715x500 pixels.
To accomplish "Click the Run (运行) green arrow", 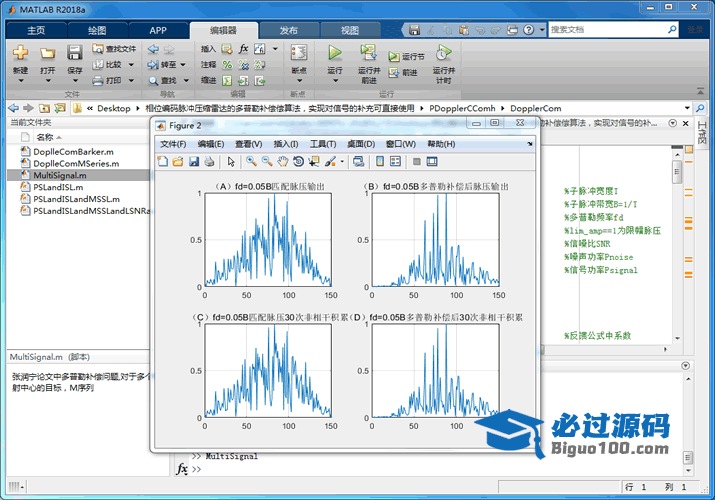I will [x=335, y=52].
